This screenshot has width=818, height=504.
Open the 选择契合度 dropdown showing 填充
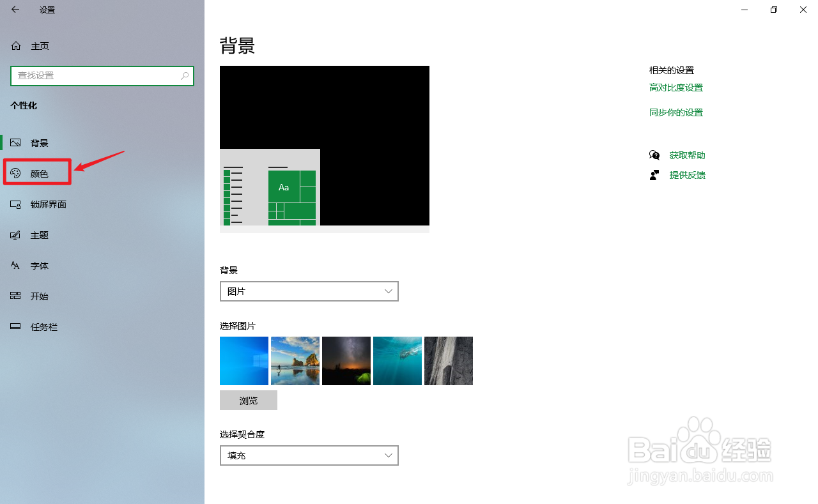pyautogui.click(x=309, y=455)
